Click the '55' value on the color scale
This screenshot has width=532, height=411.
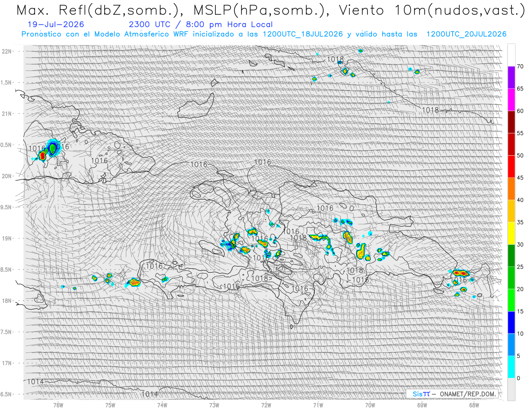tap(520, 133)
